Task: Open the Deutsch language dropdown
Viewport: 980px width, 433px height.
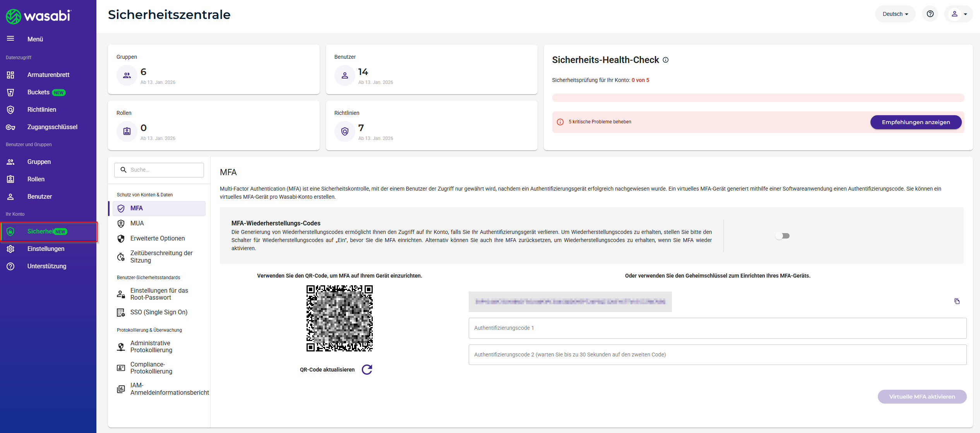Action: point(895,14)
